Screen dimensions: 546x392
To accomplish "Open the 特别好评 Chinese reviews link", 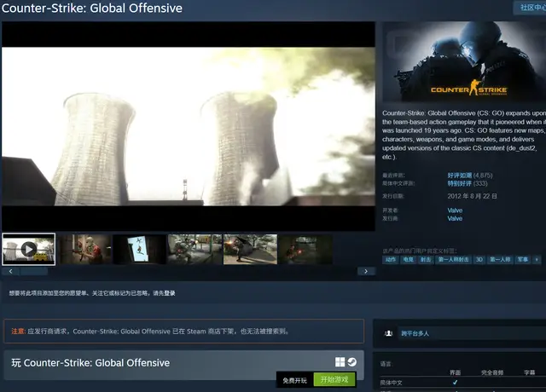I will [459, 183].
